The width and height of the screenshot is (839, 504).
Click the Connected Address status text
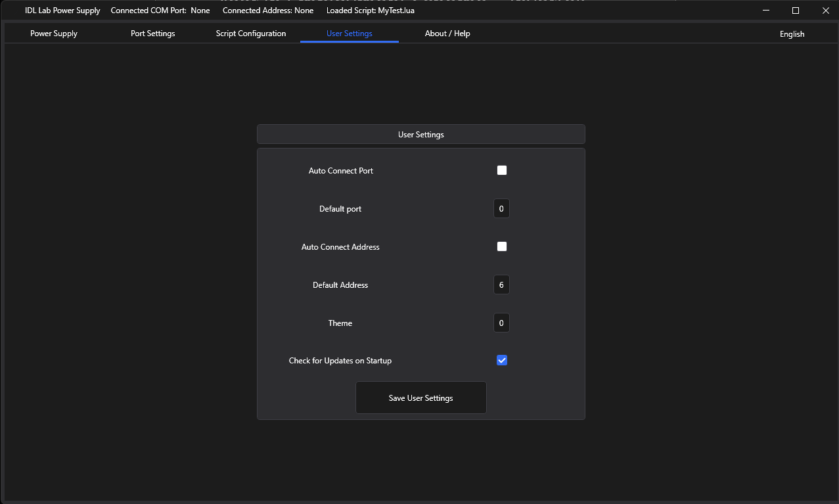pyautogui.click(x=267, y=11)
